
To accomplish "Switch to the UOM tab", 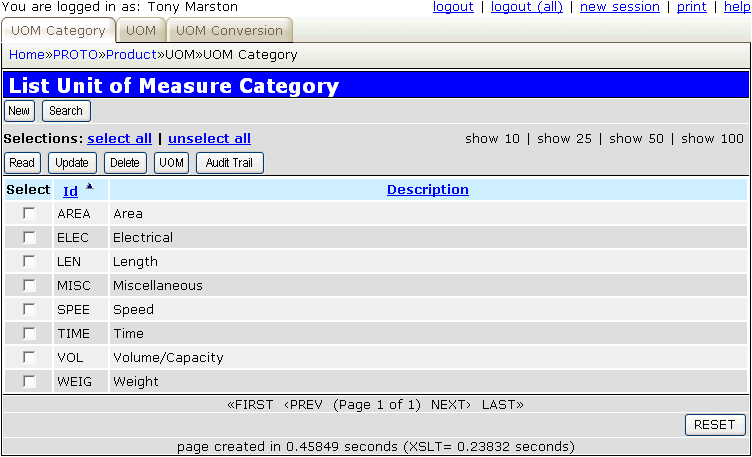I will click(140, 31).
